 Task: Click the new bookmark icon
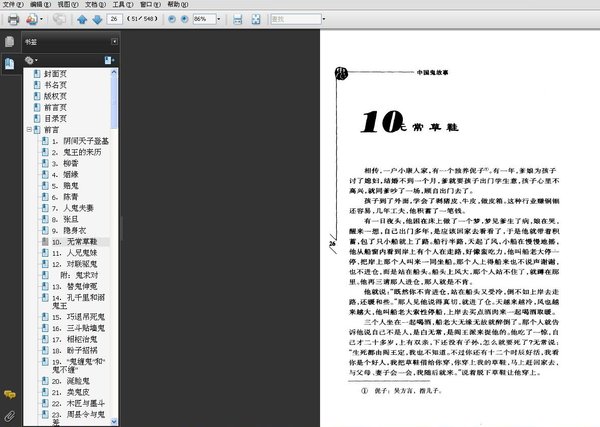(107, 61)
